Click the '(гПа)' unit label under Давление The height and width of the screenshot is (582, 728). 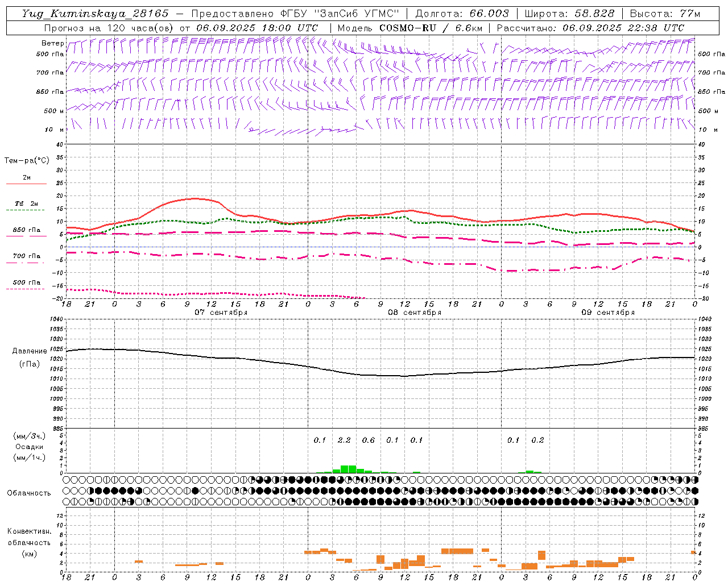tap(29, 364)
